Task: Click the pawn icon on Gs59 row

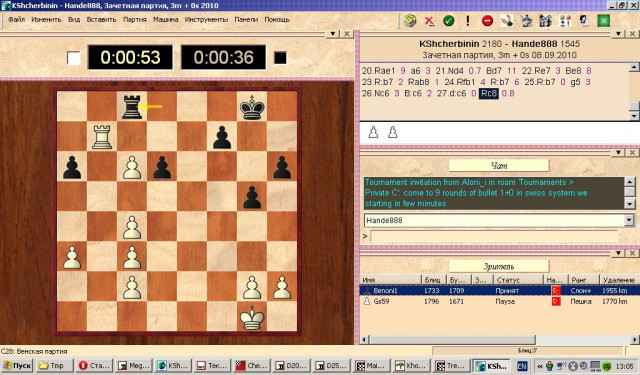Action: 367,302
